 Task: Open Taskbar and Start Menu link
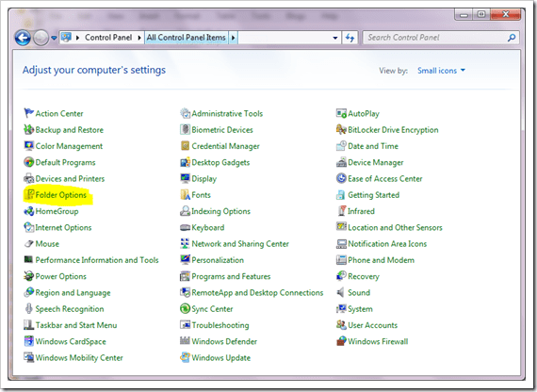tap(76, 325)
